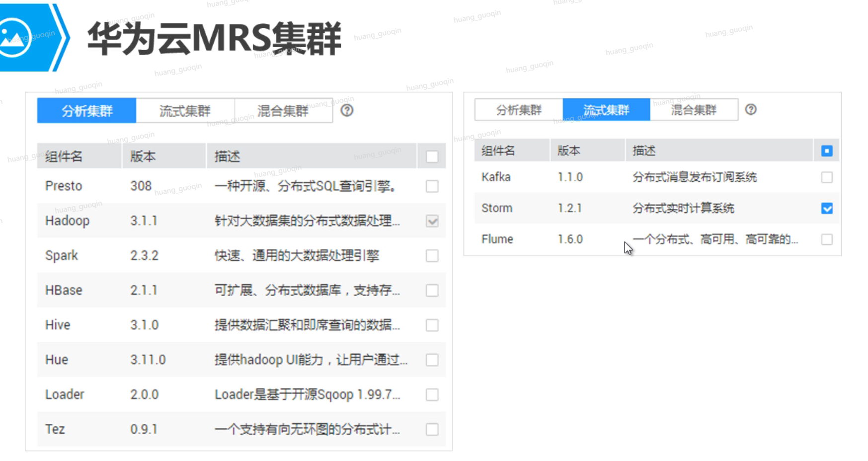Click the help icon beside right panel tabs

pos(751,109)
